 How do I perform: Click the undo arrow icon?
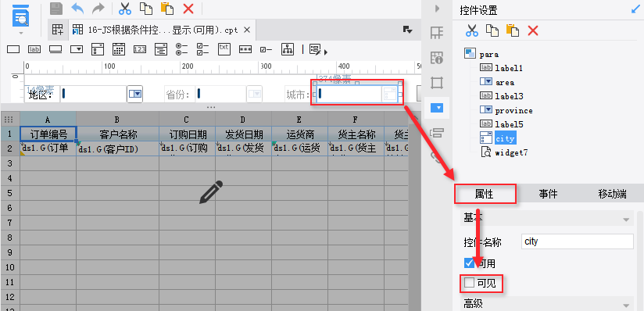(77, 9)
